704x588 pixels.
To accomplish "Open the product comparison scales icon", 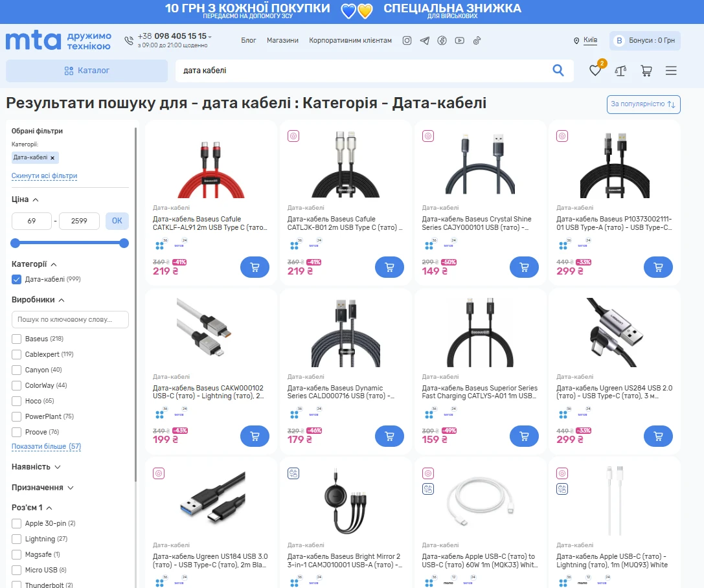I will (620, 71).
